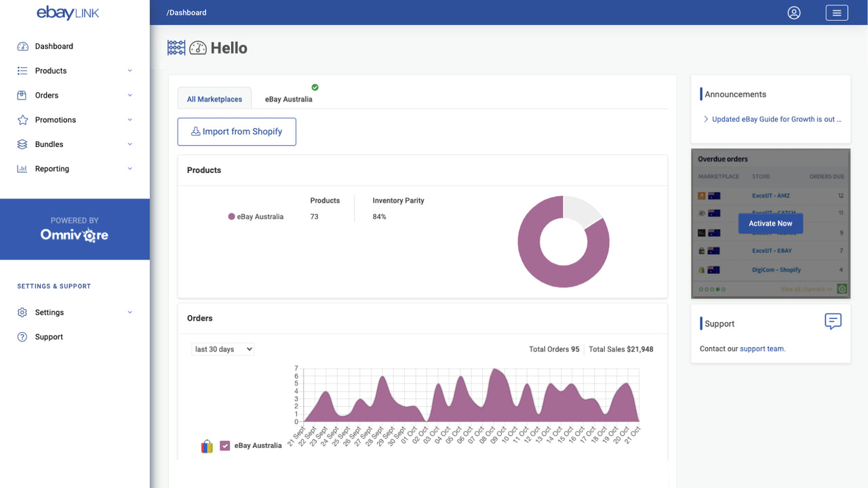The image size is (868, 488).
Task: Click the Products list icon in sidebar
Action: click(22, 70)
